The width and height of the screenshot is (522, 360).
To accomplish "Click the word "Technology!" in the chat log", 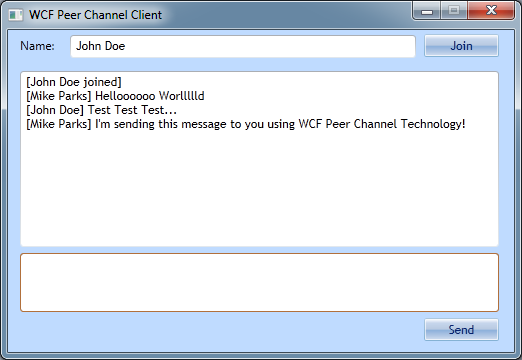I will pos(433,124).
